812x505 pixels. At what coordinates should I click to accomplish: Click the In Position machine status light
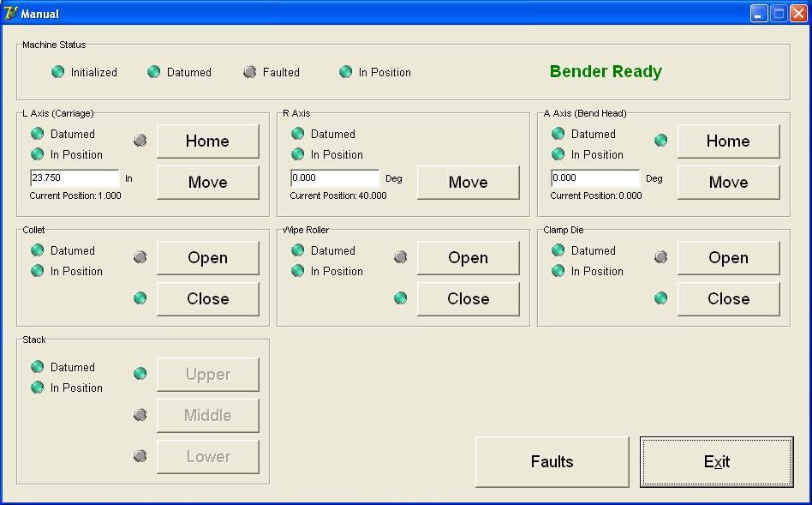[346, 72]
